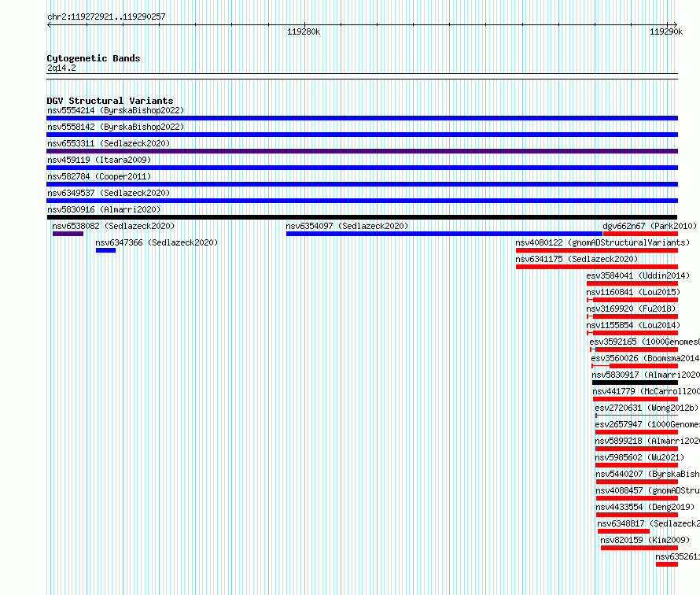
Task: Select nsv4080122 (gnomADStructuralVariants) label
Action: [x=602, y=242]
